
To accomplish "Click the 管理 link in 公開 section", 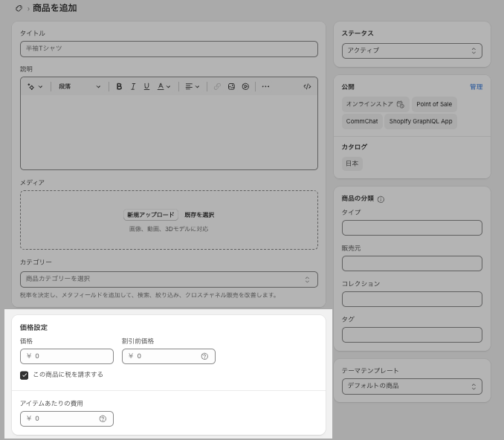I will coord(476,87).
